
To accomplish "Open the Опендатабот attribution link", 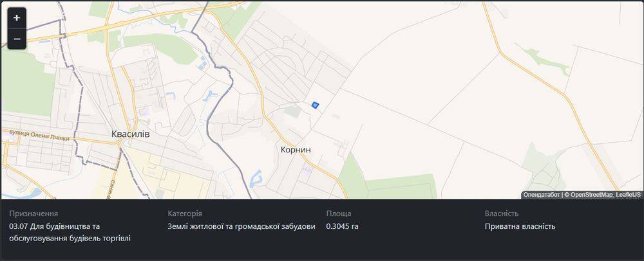I will pos(541,195).
